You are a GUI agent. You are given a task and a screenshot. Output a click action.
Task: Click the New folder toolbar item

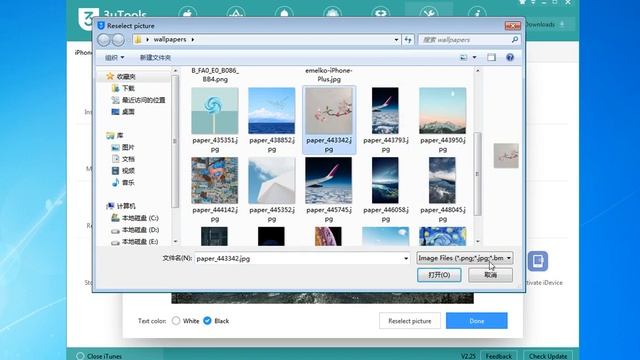tap(155, 58)
